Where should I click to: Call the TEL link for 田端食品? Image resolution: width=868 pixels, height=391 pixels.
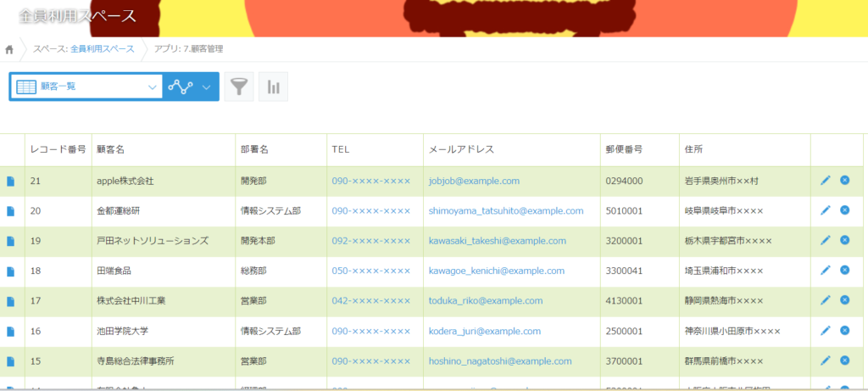point(370,271)
